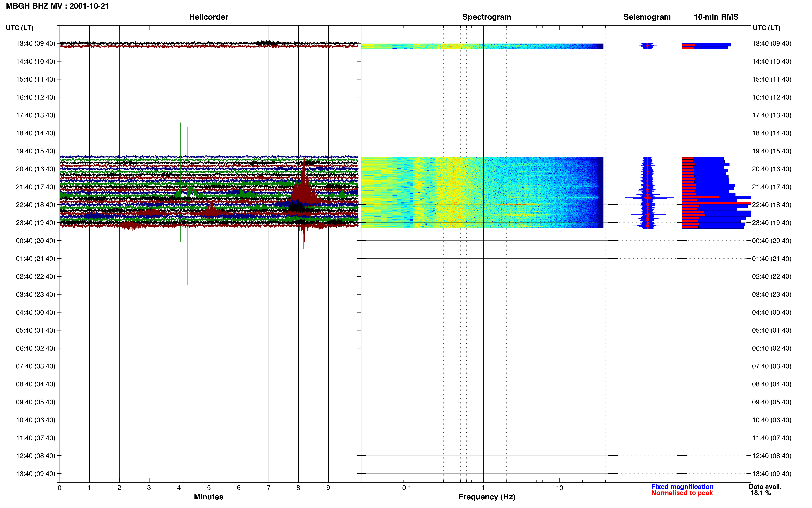Click the 13:40 spectrogram strip

click(x=482, y=46)
